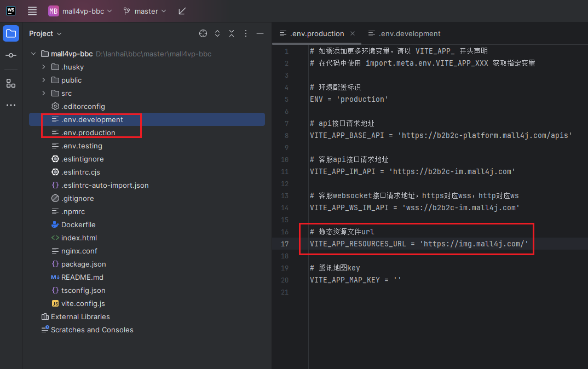Select vite.config.js in project tree
Screen dimensions: 588x369
click(x=83, y=303)
